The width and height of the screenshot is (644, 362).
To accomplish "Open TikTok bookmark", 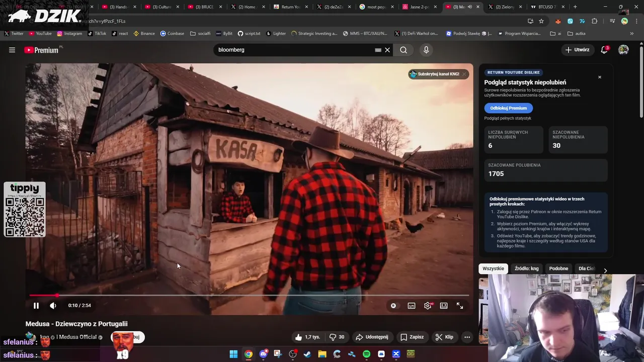I will 97,34.
